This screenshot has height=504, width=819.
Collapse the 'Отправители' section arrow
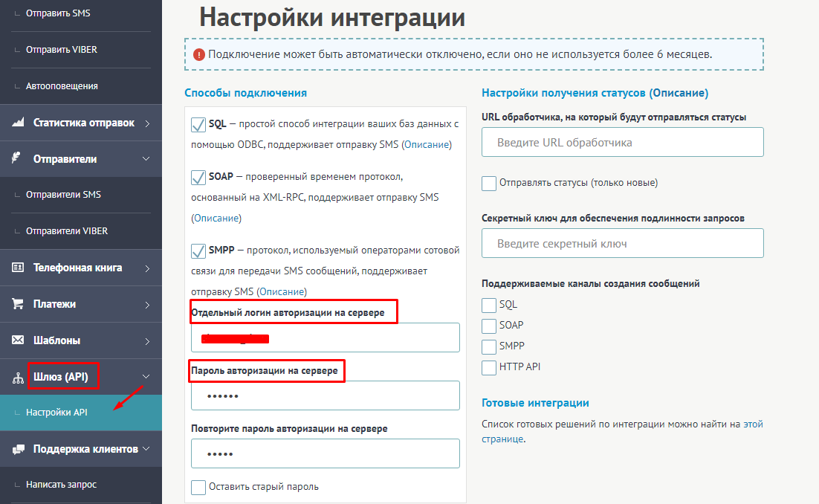146,159
